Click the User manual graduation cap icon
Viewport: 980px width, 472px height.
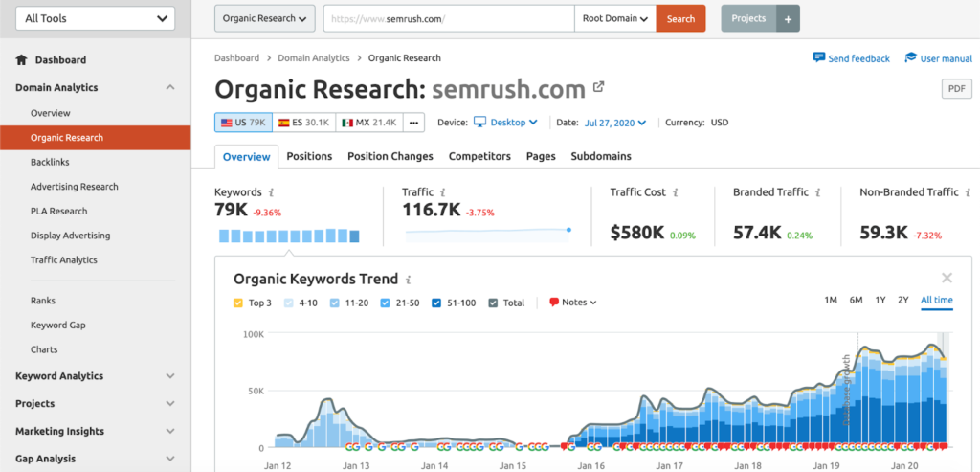coord(910,57)
